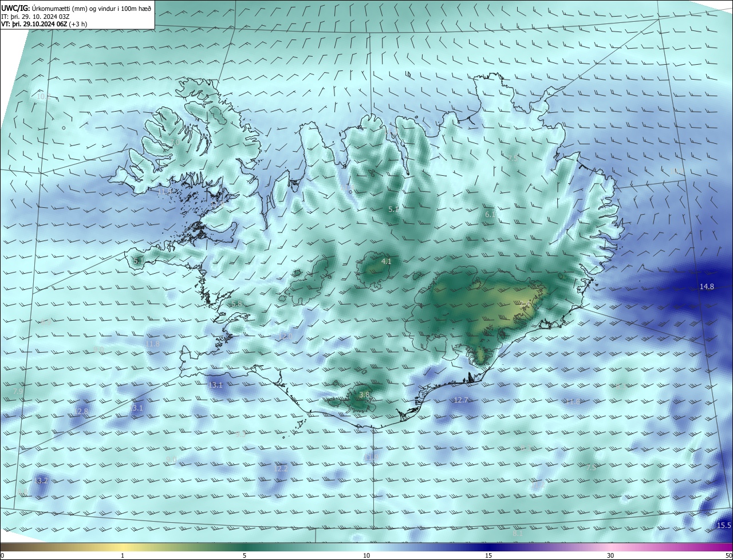Viewport: 733px width, 560px height.
Task: Click the title 'Úrkomumætti (mm) og vindur í 100m hæð'
Action: coord(92,8)
